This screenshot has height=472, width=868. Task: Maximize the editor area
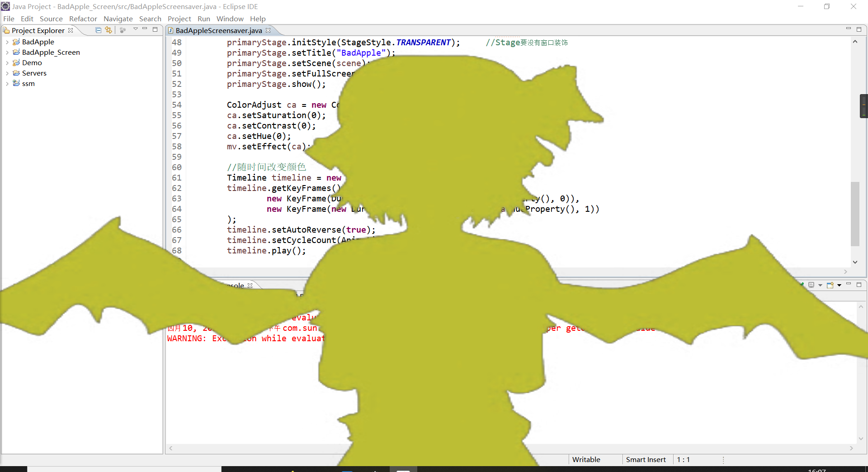tap(859, 29)
